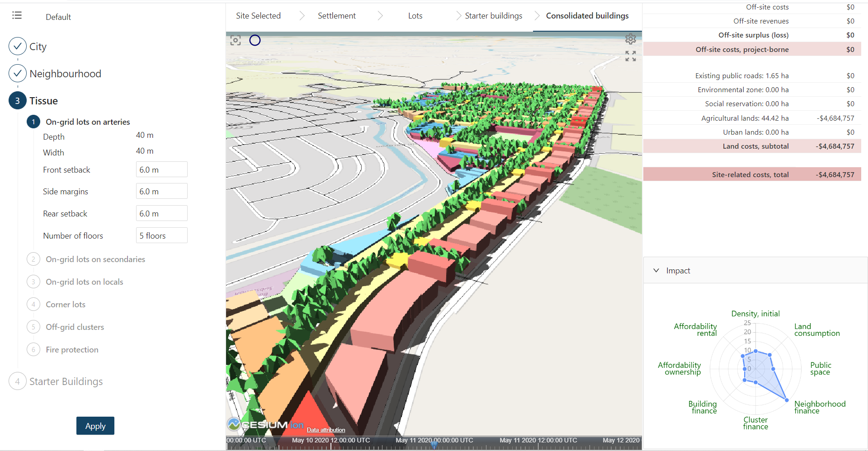The image size is (868, 451).
Task: Open the Neighbourhood step
Action: point(65,74)
